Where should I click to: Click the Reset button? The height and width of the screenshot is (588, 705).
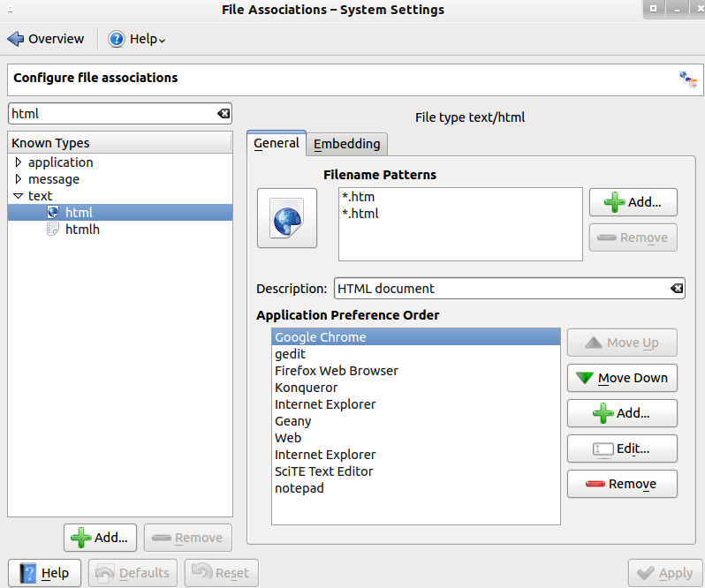coord(222,573)
